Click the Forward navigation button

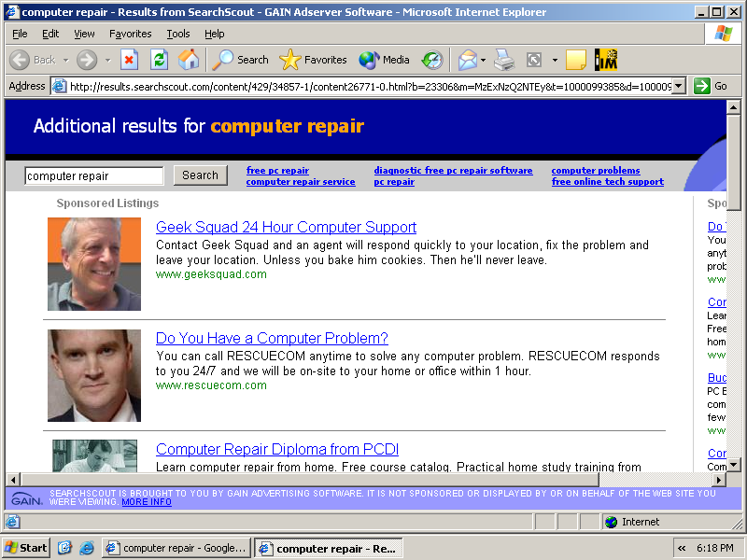(x=87, y=60)
